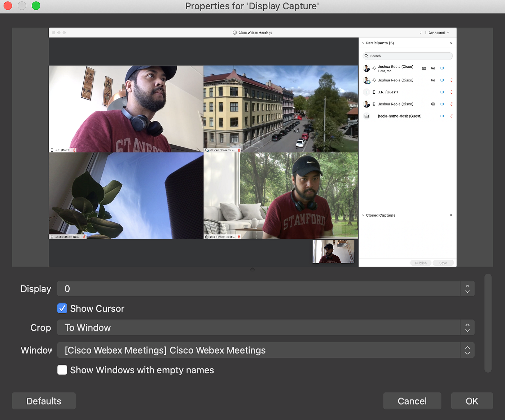The width and height of the screenshot is (505, 420).
Task: Click the J.R. (Guest) tile name label
Action: pos(63,150)
